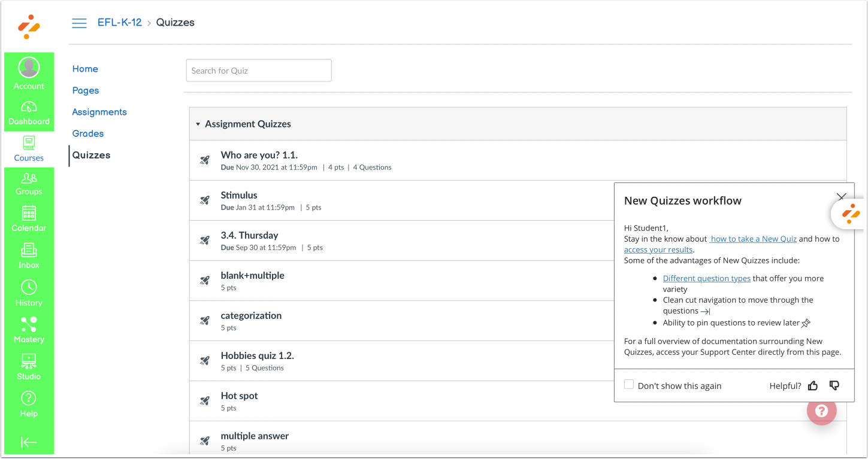Click rocket icon beside Who are you? 1.1.
This screenshot has width=868, height=459.
tap(205, 160)
